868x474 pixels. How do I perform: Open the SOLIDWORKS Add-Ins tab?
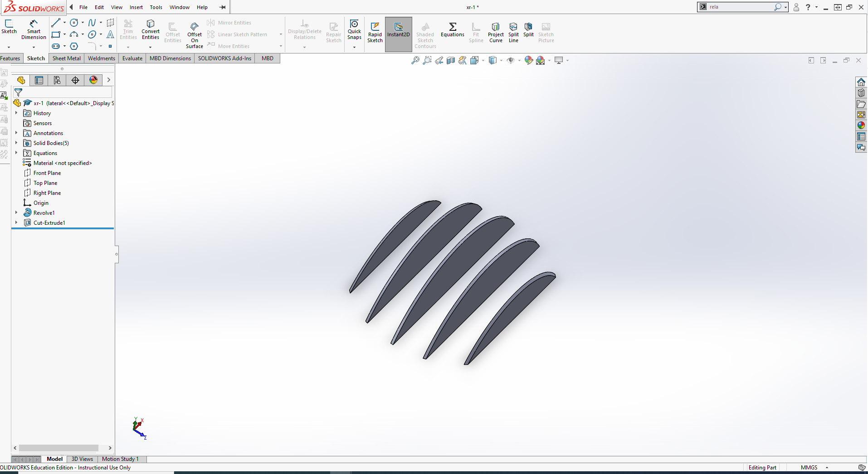[x=224, y=58]
